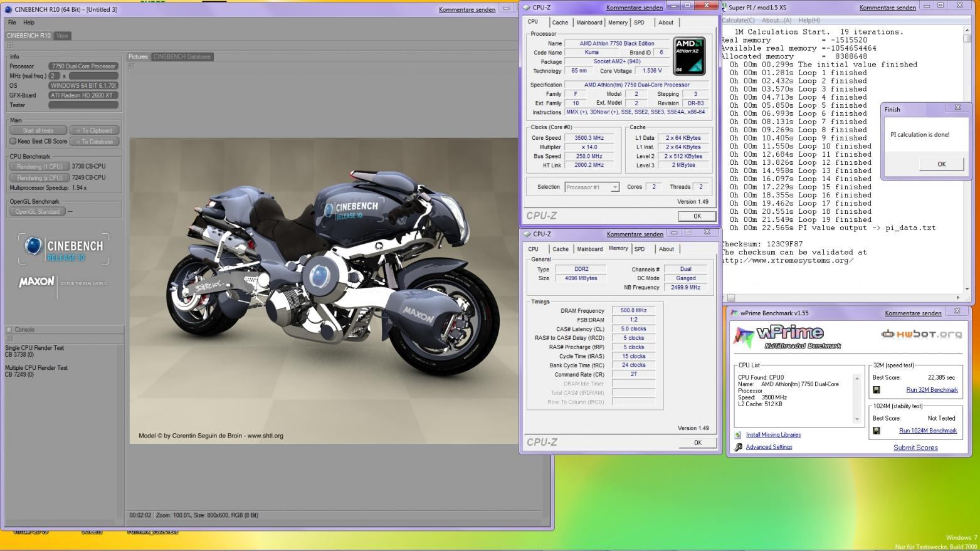Click the wPrime CPU List scroll-up arrow
The image size is (980, 551).
tap(857, 378)
